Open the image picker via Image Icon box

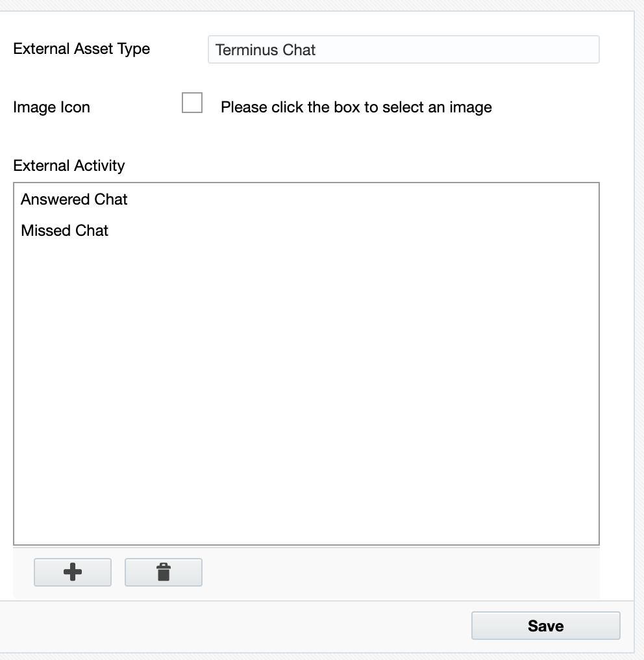(x=192, y=103)
